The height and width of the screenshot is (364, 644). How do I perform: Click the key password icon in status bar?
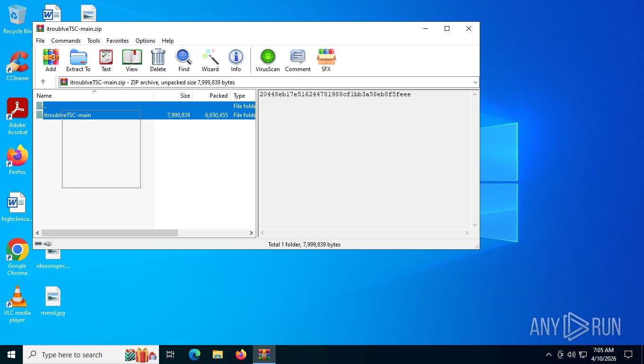tap(48, 244)
